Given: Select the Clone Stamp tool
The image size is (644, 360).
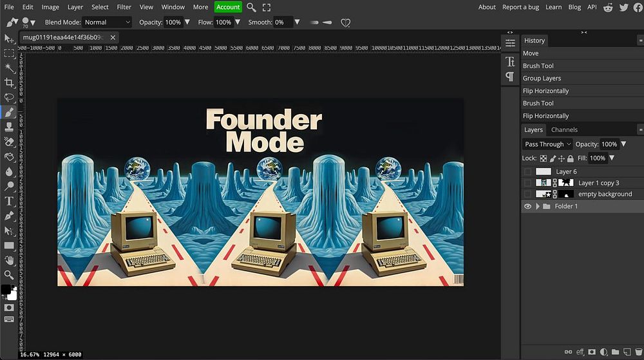Looking at the screenshot, I should tap(8, 128).
